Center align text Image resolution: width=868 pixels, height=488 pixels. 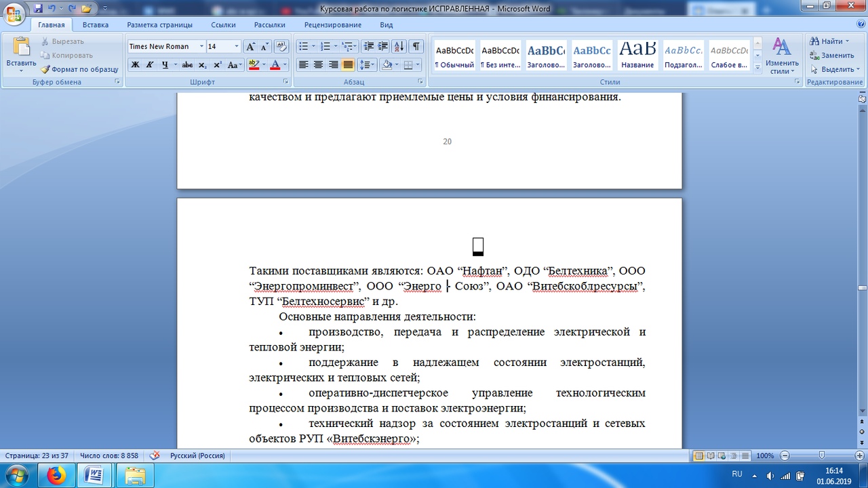(x=318, y=65)
